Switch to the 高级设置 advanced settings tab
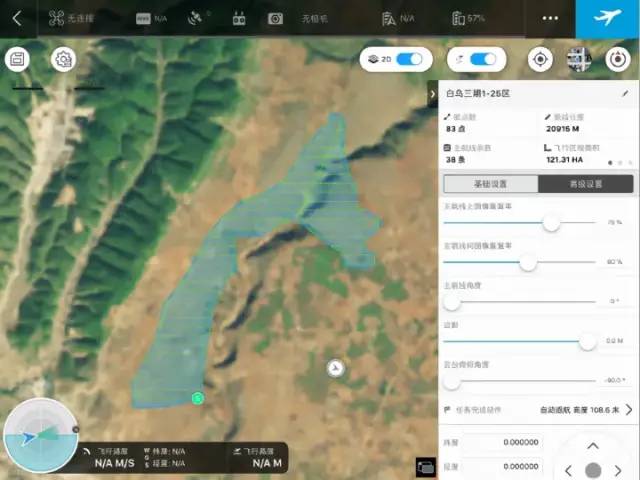The image size is (640, 480). tap(585, 184)
